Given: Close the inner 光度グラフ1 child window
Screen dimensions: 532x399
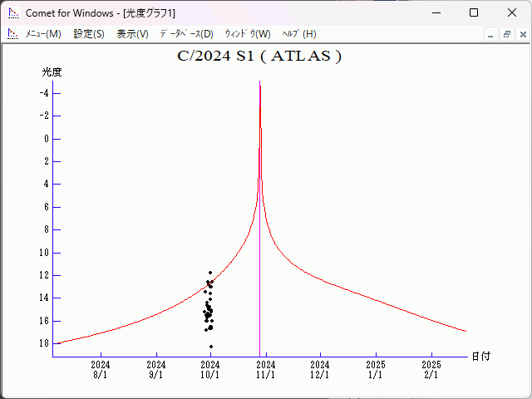Looking at the screenshot, I should pos(523,35).
